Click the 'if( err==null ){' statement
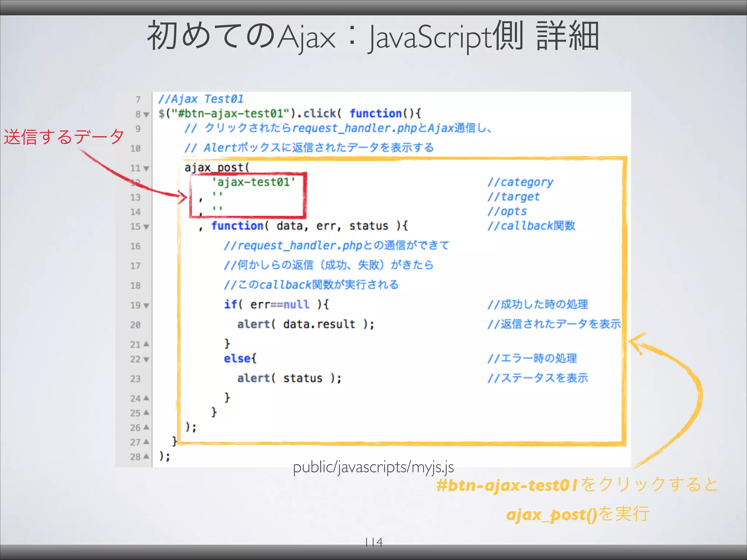This screenshot has width=747, height=560. point(276,304)
